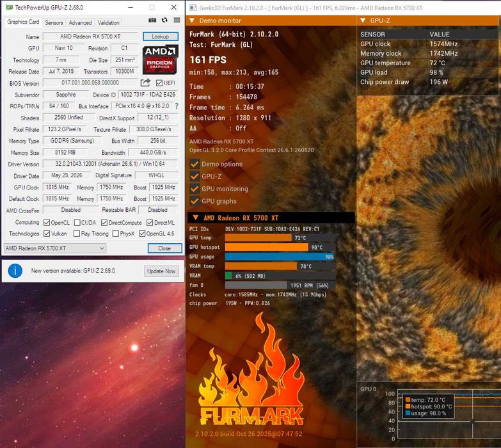Click the SENSOR column header
This screenshot has height=448, width=501.
(x=393, y=34)
